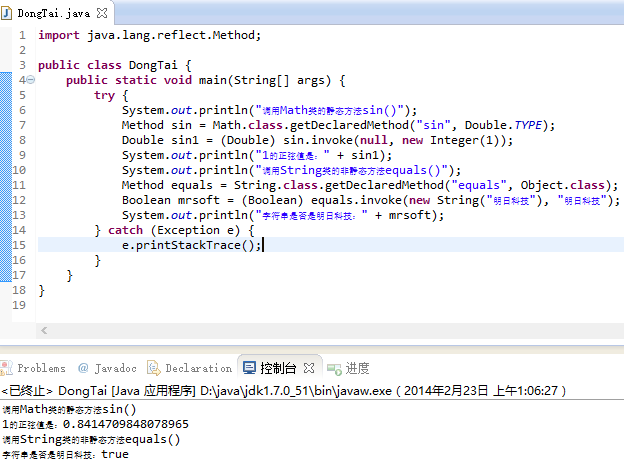624x468 pixels.
Task: Click the Problems view icon
Action: (6, 368)
